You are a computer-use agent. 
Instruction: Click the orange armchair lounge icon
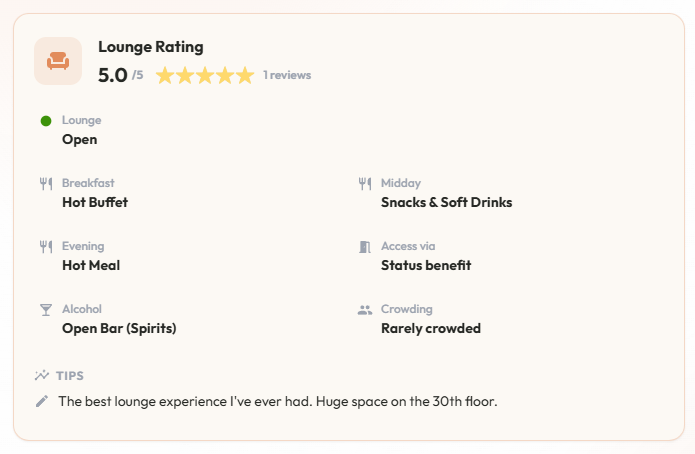[x=58, y=61]
